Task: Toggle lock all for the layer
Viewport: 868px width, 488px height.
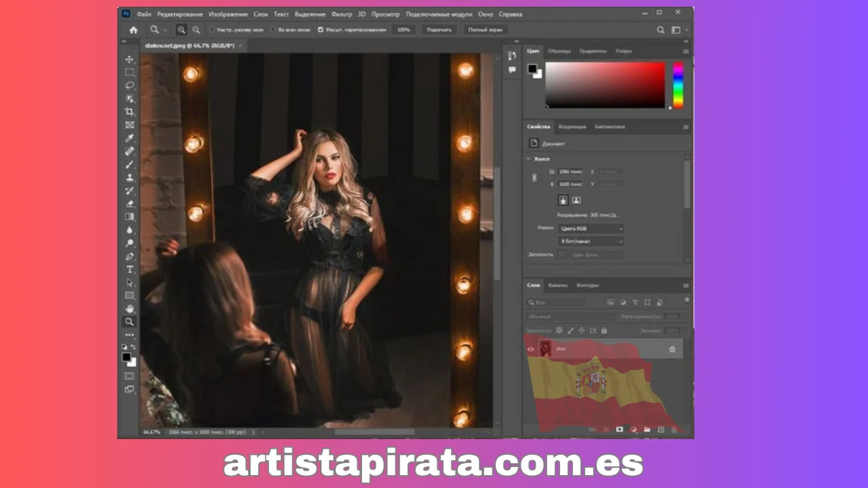Action: [x=604, y=331]
